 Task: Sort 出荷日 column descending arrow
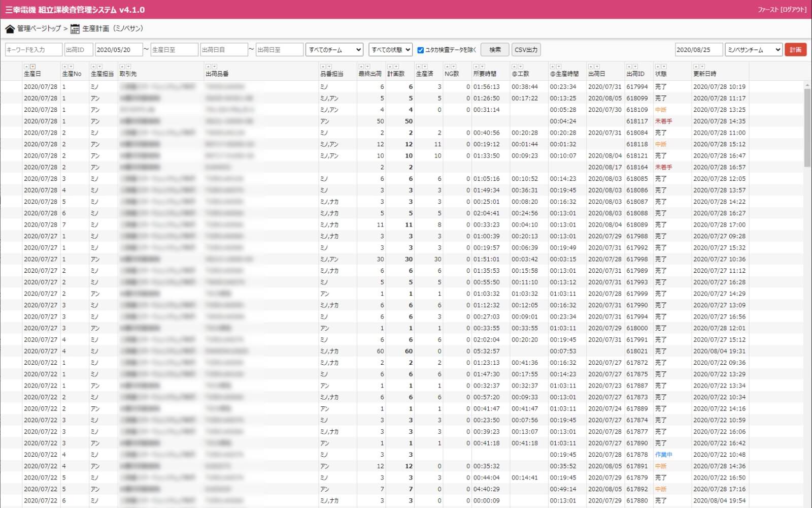coord(597,67)
